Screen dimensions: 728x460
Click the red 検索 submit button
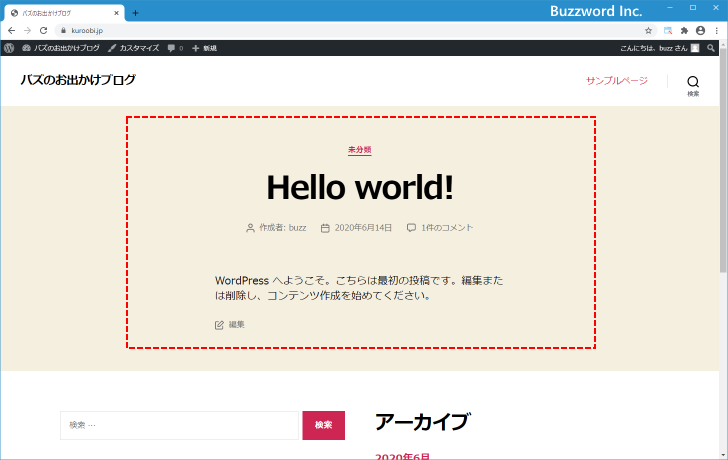click(x=324, y=425)
